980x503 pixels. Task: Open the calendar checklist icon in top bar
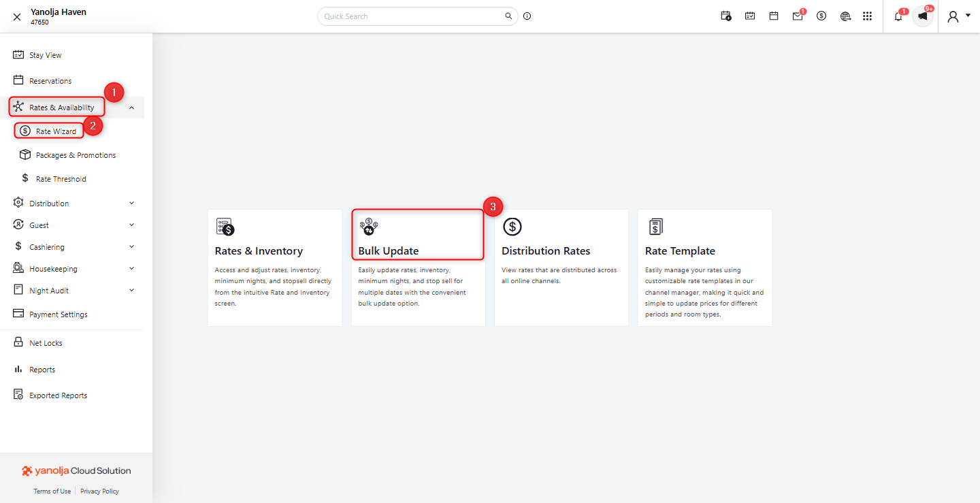click(x=750, y=16)
